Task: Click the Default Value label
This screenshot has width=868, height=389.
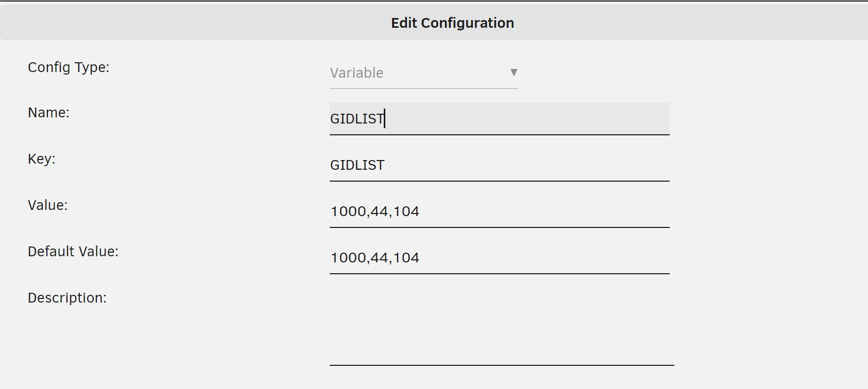Action: (73, 252)
